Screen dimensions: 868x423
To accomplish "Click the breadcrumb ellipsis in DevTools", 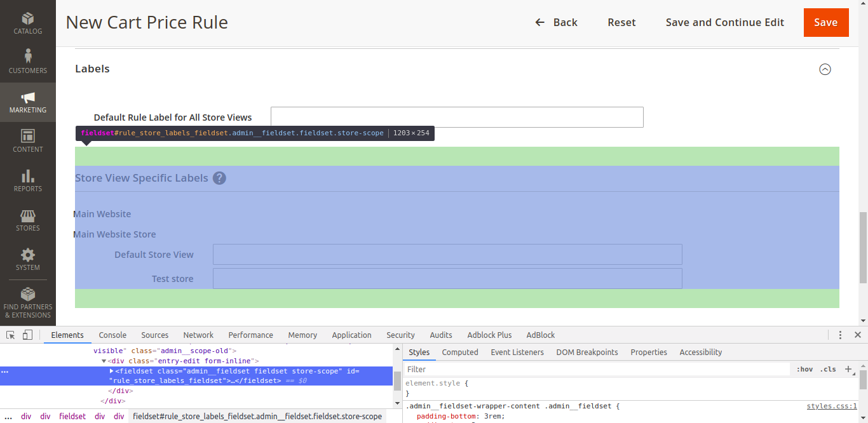I will point(9,417).
